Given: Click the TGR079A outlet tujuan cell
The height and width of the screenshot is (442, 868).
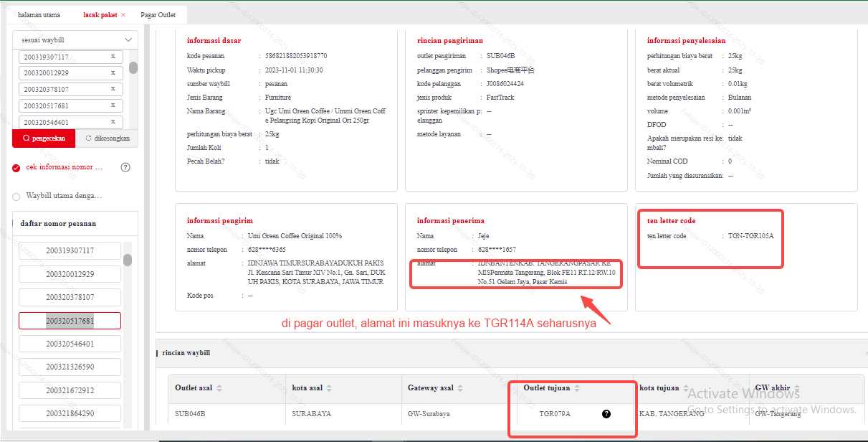Looking at the screenshot, I should (555, 414).
